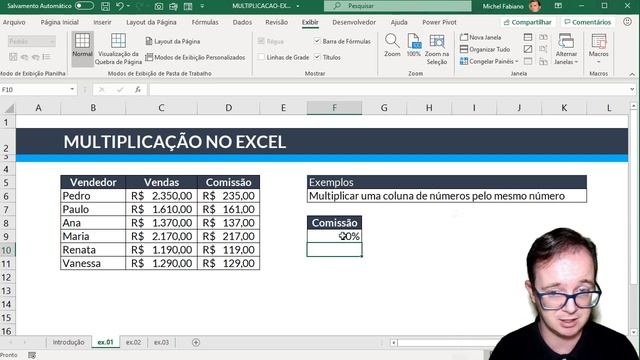Open the Customize Quick Access Toolbar arrow

[202, 6]
